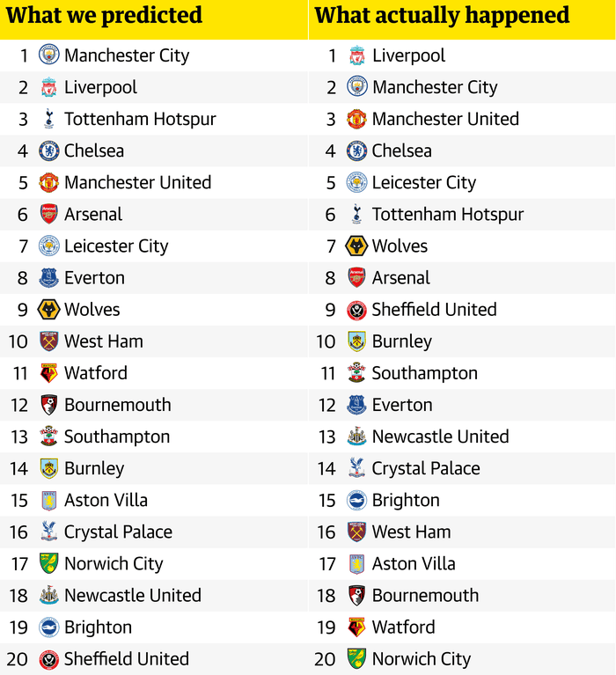Click the Watford crest in the predicted column
The image size is (616, 675).
[x=49, y=373]
